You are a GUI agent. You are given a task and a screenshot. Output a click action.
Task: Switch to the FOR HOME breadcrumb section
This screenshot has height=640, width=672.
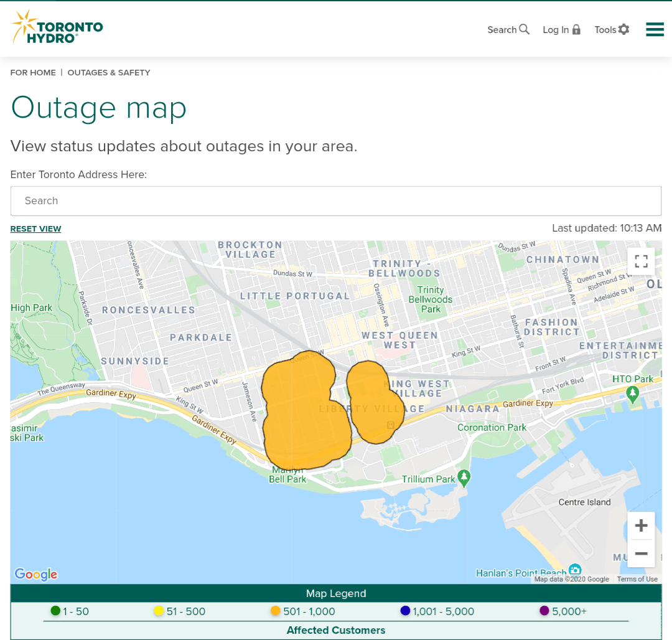click(x=32, y=73)
